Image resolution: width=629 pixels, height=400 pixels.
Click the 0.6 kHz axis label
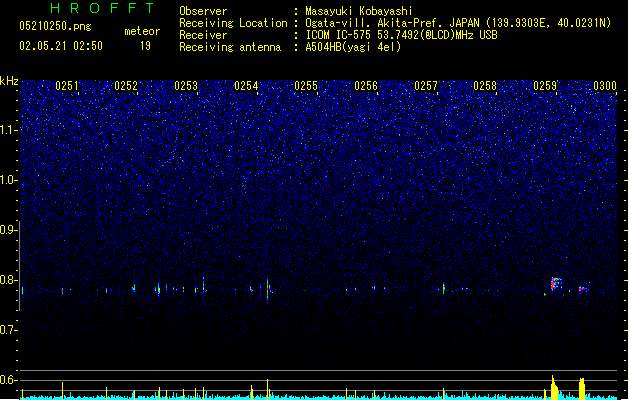click(9, 380)
